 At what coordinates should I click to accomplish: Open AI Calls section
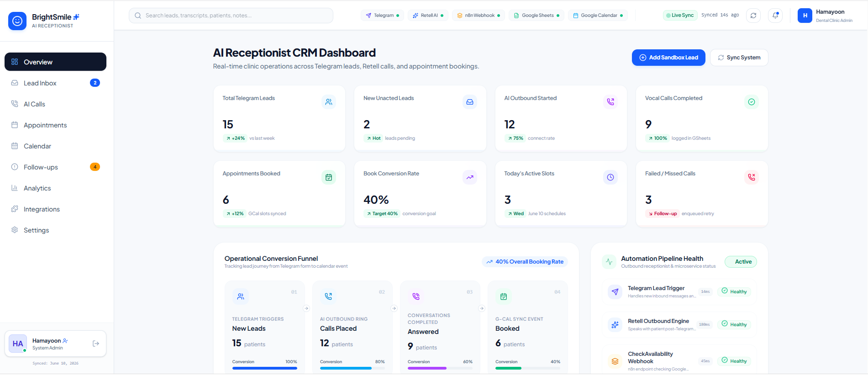(55, 104)
